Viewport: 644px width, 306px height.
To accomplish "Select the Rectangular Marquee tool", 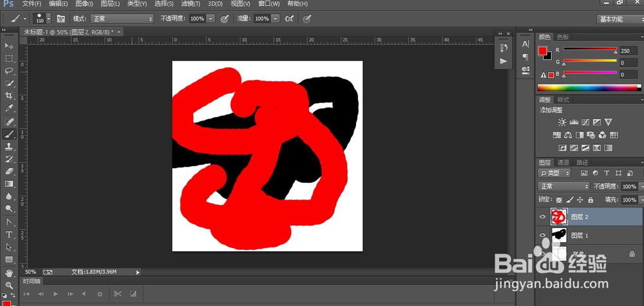I will click(9, 59).
